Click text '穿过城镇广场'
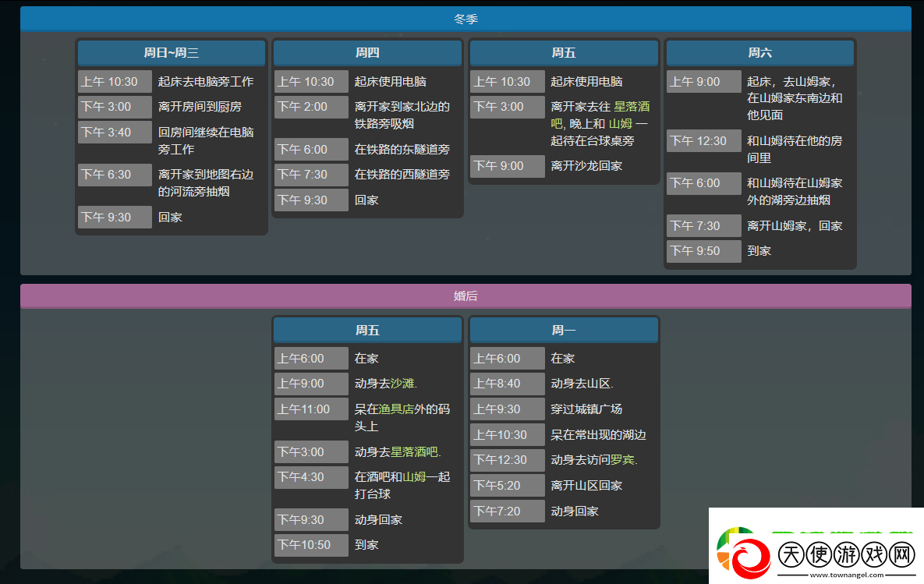The height and width of the screenshot is (584, 924). pyautogui.click(x=586, y=409)
